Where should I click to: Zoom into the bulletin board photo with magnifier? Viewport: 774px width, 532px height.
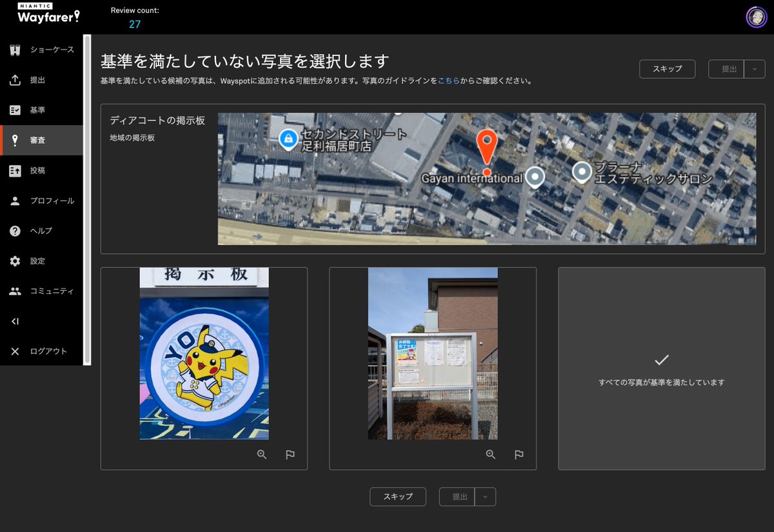tap(491, 455)
